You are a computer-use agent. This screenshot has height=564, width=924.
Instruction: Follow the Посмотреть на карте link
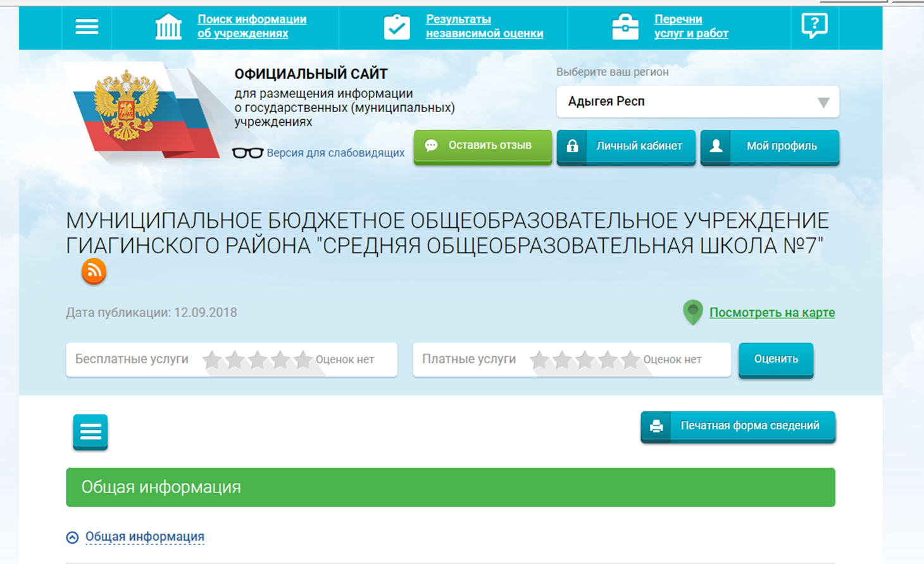tap(772, 313)
